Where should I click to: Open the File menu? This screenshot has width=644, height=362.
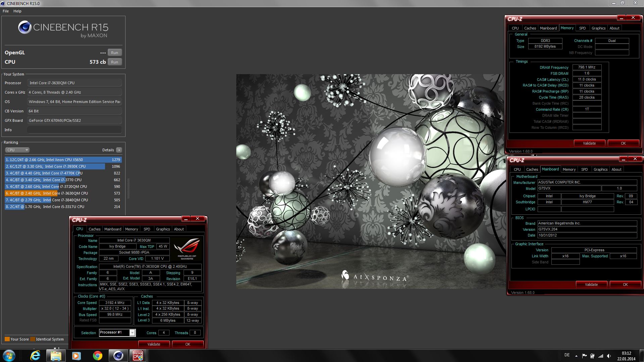point(6,11)
